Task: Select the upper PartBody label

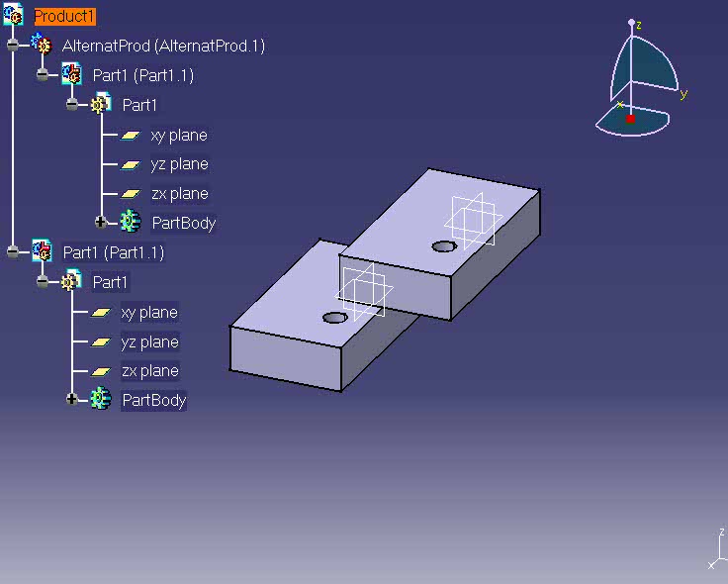Action: coord(184,223)
